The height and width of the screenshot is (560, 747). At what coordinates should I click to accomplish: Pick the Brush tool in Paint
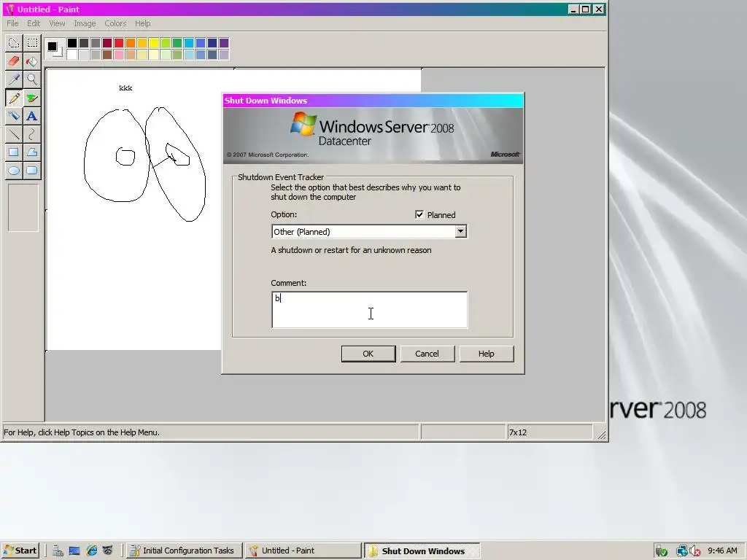[32, 98]
